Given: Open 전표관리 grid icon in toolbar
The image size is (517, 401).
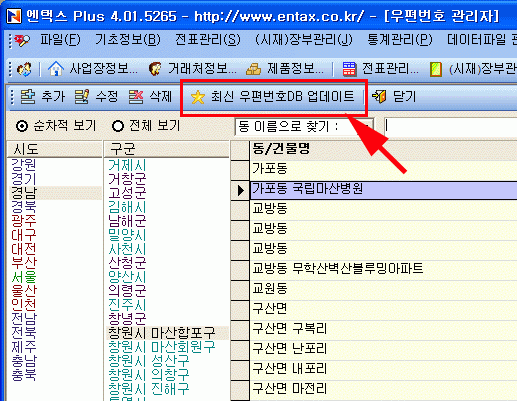Looking at the screenshot, I should 349,69.
